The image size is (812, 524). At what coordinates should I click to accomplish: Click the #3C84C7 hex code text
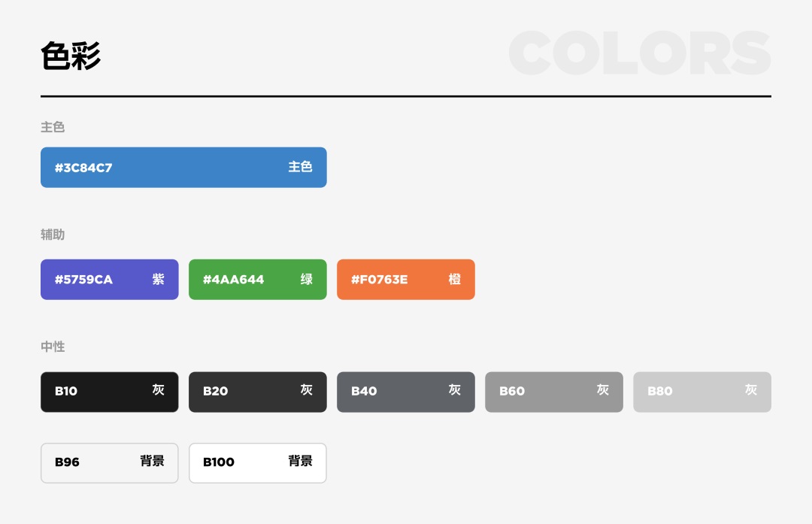[84, 168]
